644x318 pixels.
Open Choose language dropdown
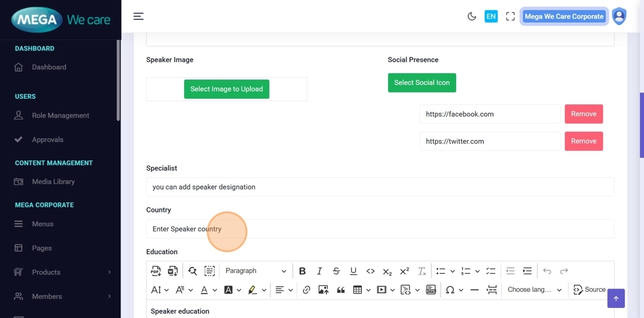[x=534, y=290]
